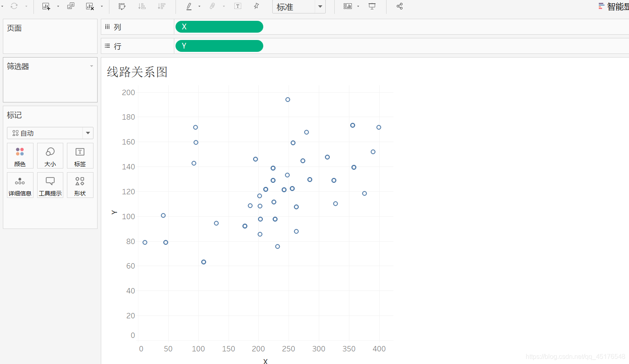The width and height of the screenshot is (629, 364).
Task: Click the 详细信息 detail marks button
Action: pyautogui.click(x=20, y=185)
